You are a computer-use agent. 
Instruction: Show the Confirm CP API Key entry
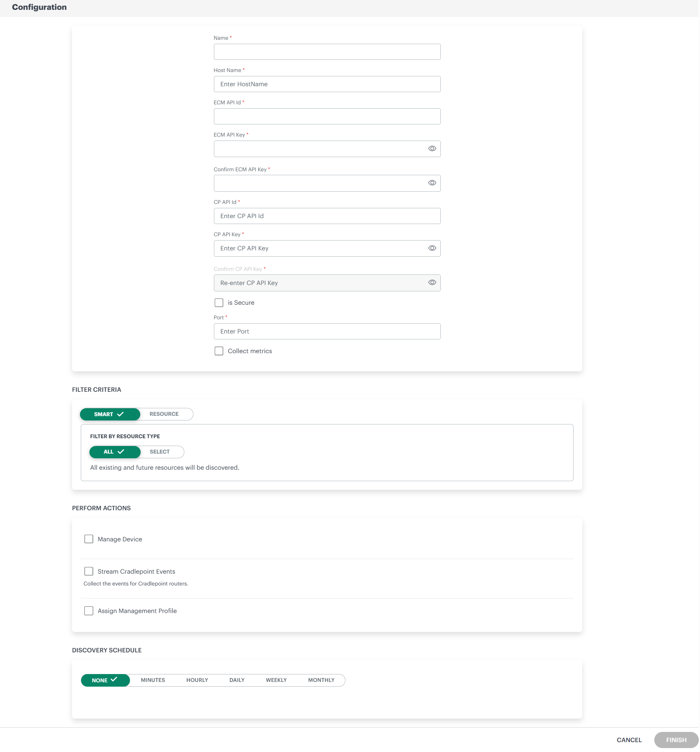432,282
